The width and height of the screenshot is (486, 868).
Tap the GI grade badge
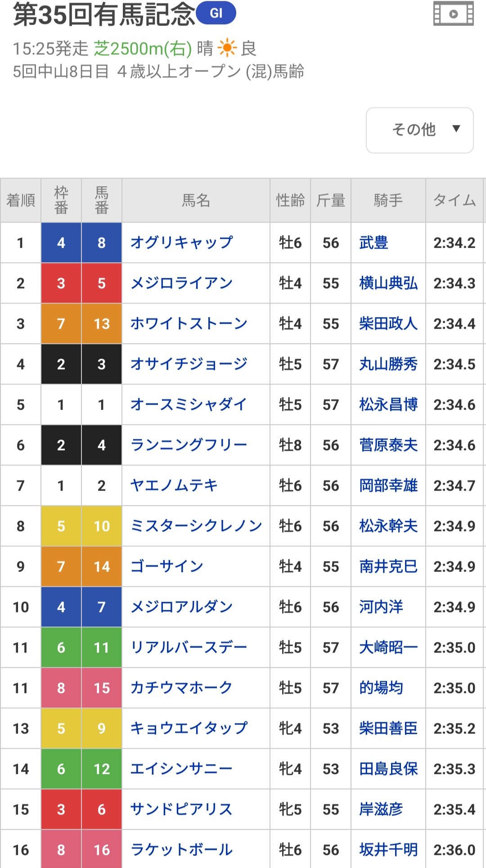[x=216, y=13]
